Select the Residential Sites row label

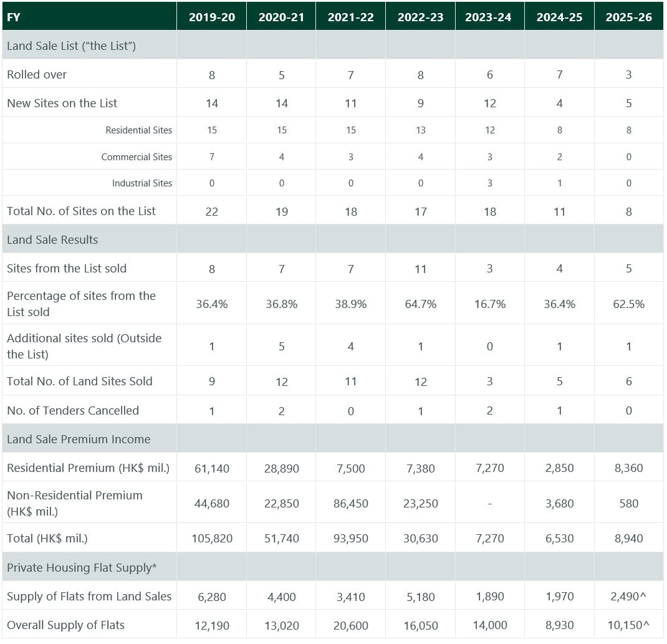coord(138,130)
